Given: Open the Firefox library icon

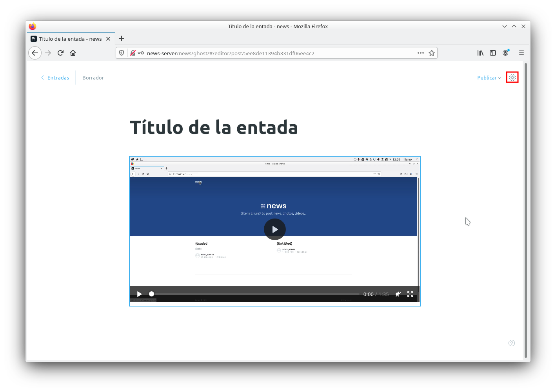Looking at the screenshot, I should [480, 53].
